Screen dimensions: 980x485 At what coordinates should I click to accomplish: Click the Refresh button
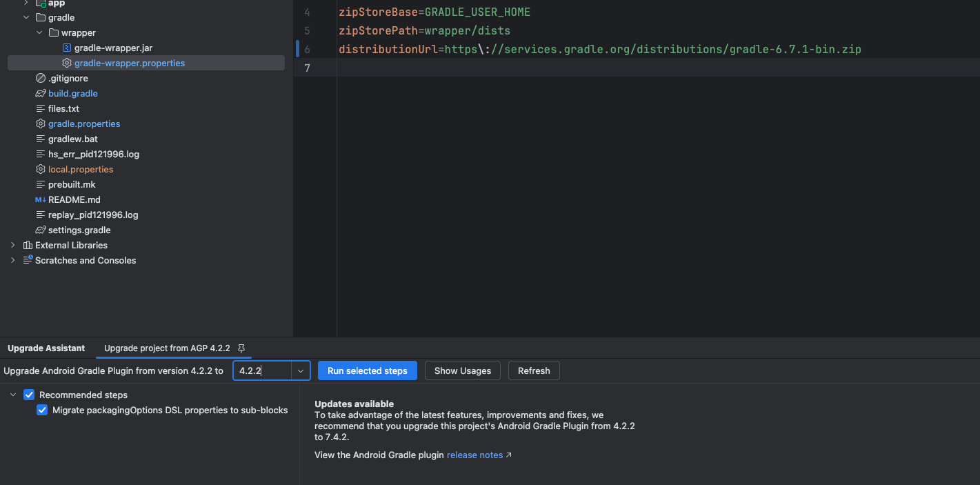(534, 370)
